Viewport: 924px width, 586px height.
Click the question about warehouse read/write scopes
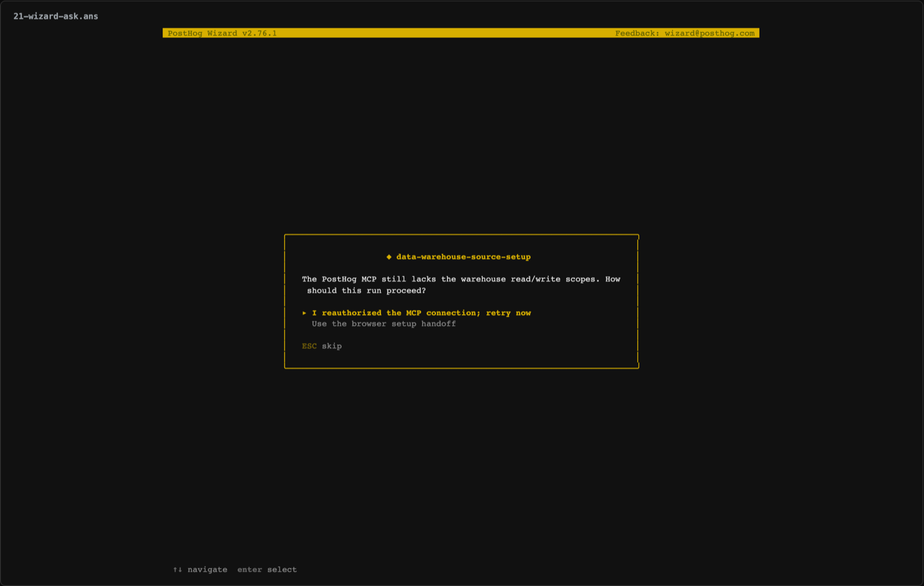tap(461, 285)
